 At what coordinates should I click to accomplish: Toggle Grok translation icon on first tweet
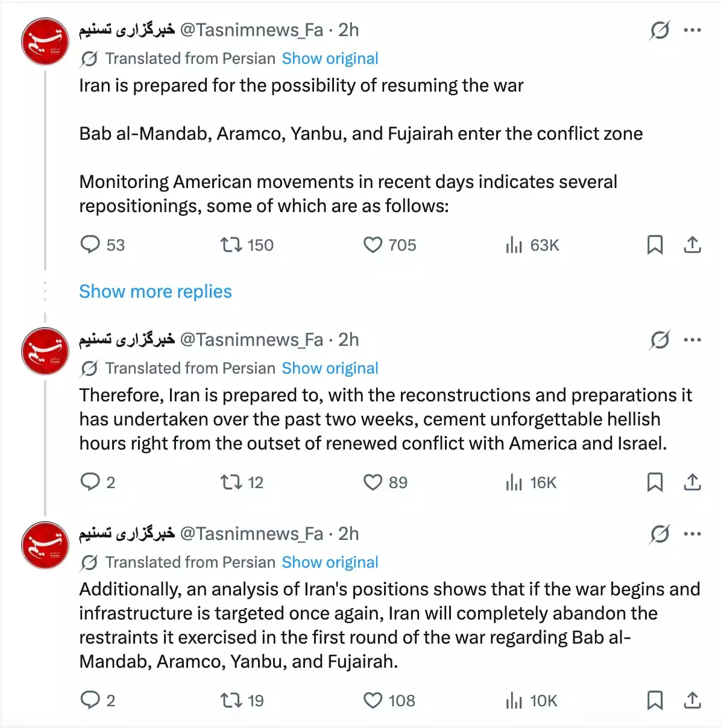coord(660,30)
